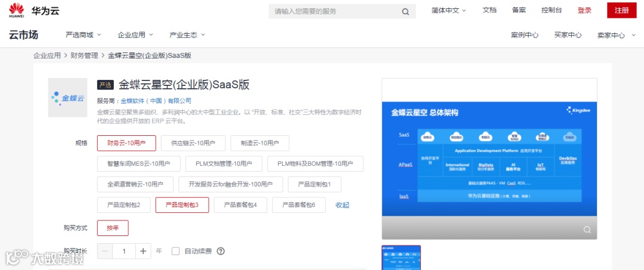The width and height of the screenshot is (644, 270).
Task: Collapse specifications with 收起 link
Action: [342, 205]
